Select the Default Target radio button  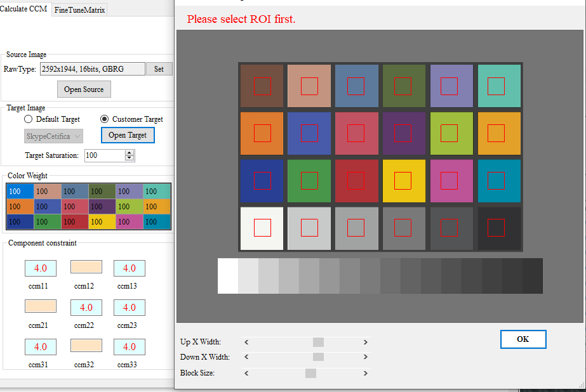tap(28, 119)
